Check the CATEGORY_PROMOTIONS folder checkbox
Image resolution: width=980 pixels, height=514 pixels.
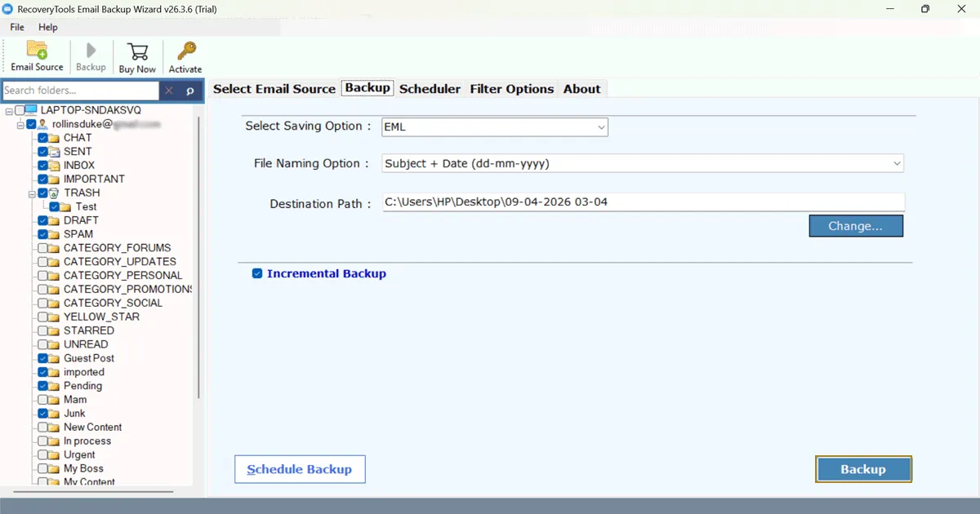pyautogui.click(x=42, y=290)
